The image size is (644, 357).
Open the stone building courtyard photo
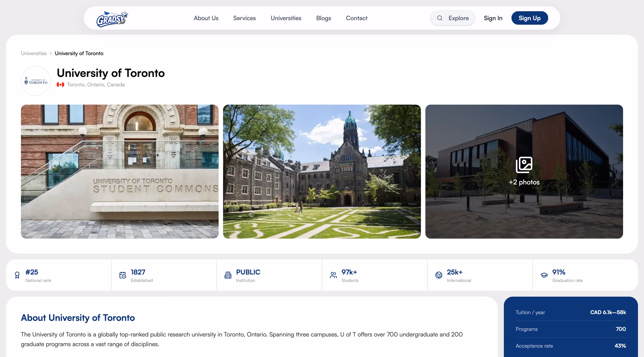click(x=322, y=171)
